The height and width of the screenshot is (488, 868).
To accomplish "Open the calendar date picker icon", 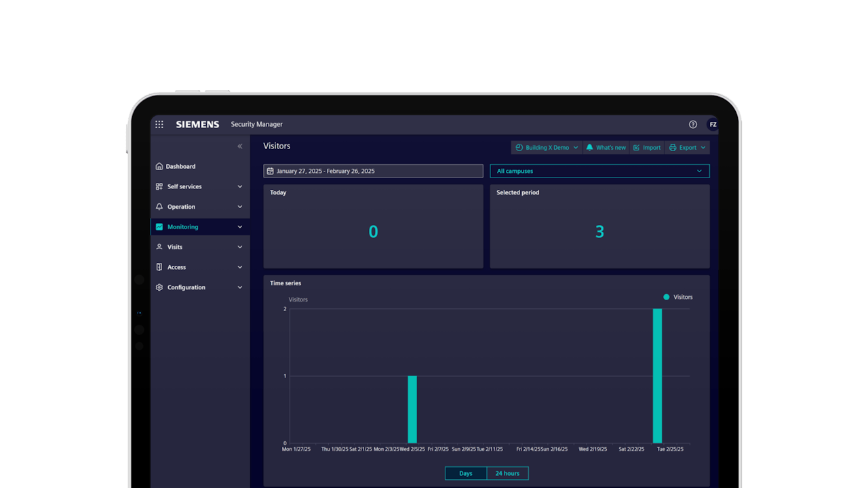I will 271,171.
